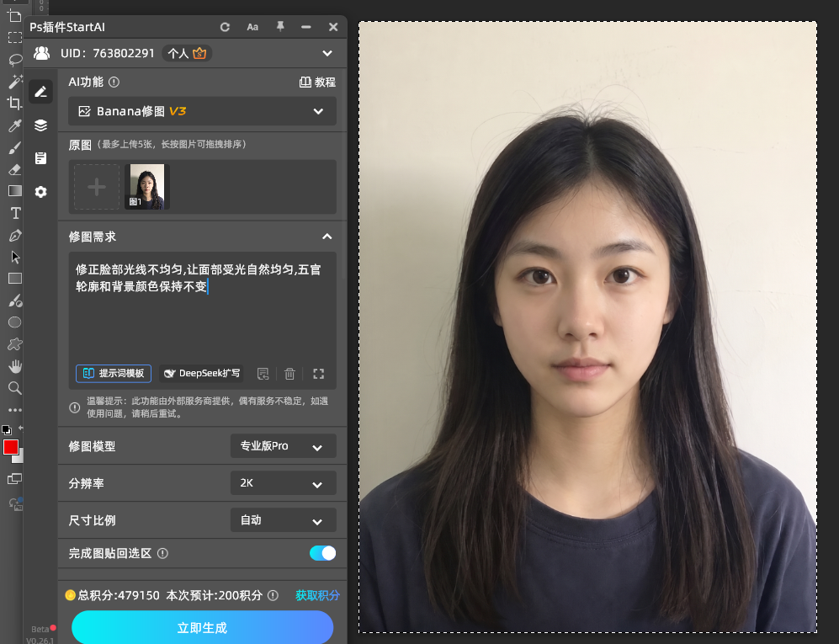
Task: Add a source image via plus box
Action: click(96, 187)
